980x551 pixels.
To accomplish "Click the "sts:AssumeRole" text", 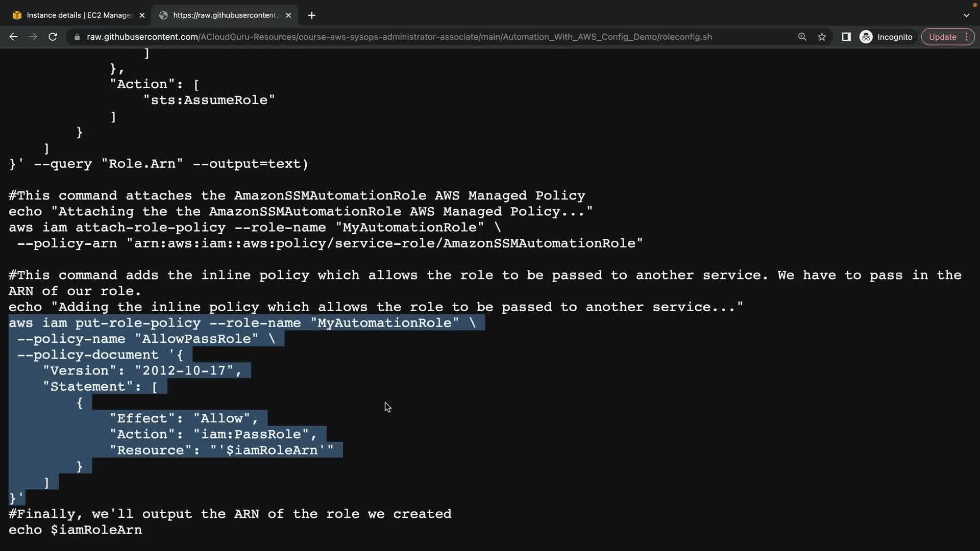I will [209, 100].
